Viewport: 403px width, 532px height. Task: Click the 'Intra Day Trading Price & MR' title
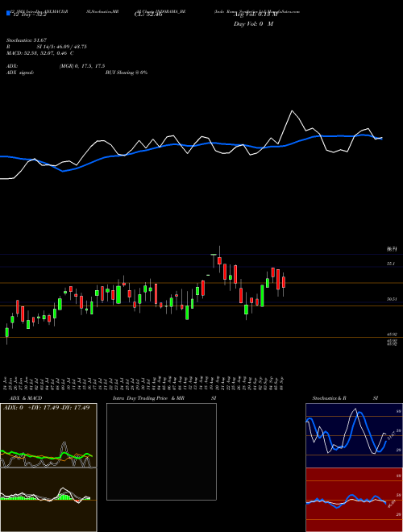(148, 398)
